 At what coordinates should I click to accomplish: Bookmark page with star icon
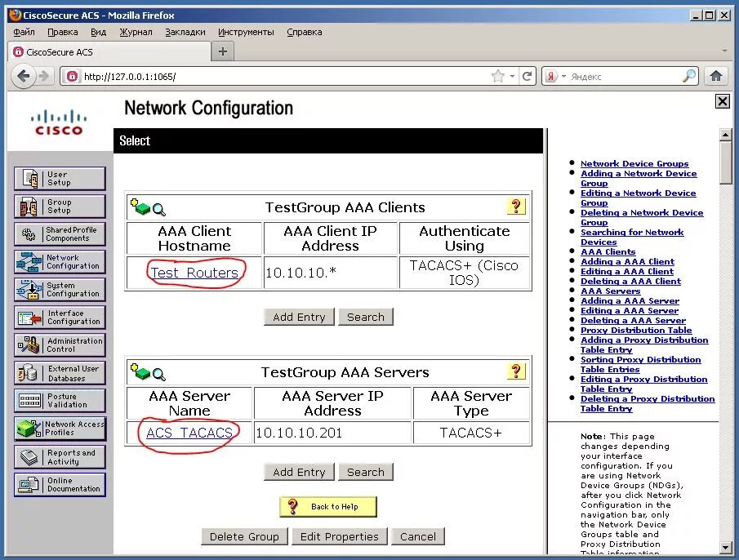pos(497,76)
